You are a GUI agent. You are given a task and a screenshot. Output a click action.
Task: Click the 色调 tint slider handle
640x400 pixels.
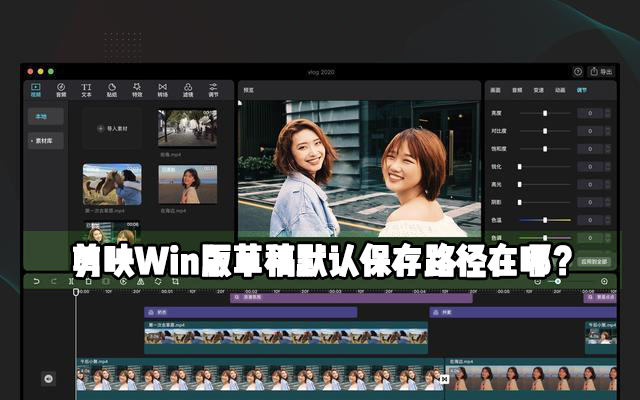(545, 238)
